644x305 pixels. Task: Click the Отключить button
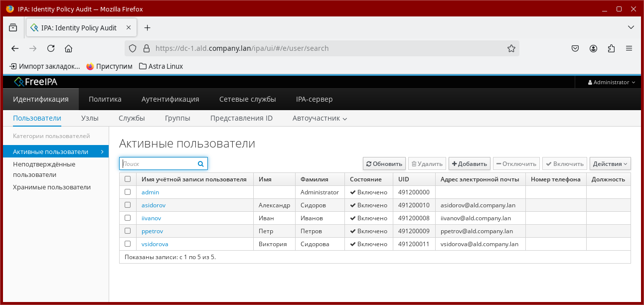(516, 163)
